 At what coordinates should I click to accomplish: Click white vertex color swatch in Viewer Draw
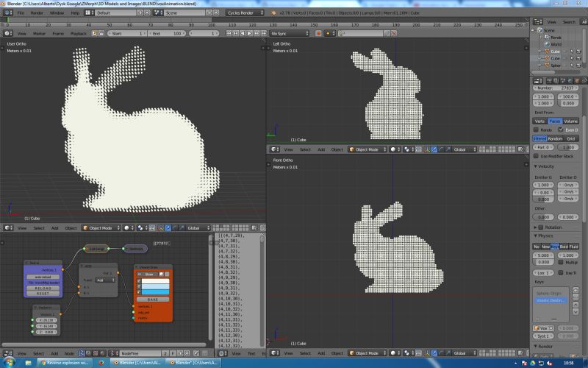pyautogui.click(x=156, y=281)
